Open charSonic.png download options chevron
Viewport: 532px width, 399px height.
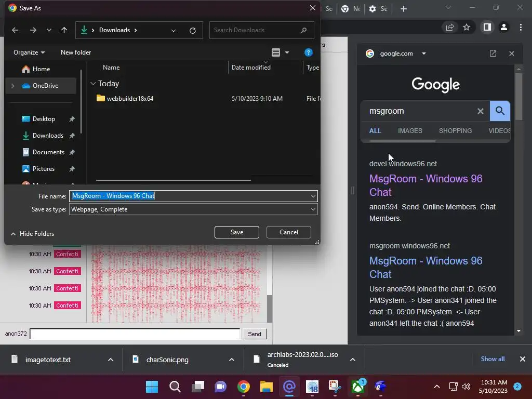pyautogui.click(x=232, y=360)
